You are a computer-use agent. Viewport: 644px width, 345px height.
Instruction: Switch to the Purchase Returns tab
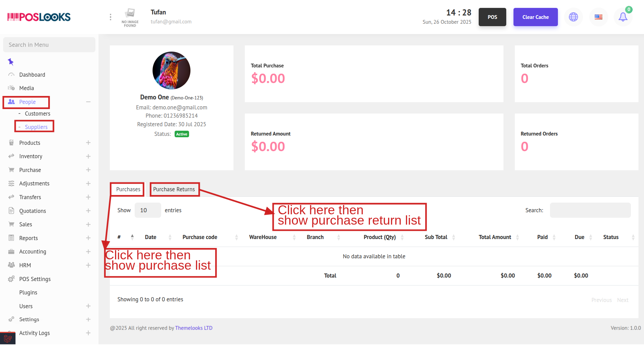point(174,189)
